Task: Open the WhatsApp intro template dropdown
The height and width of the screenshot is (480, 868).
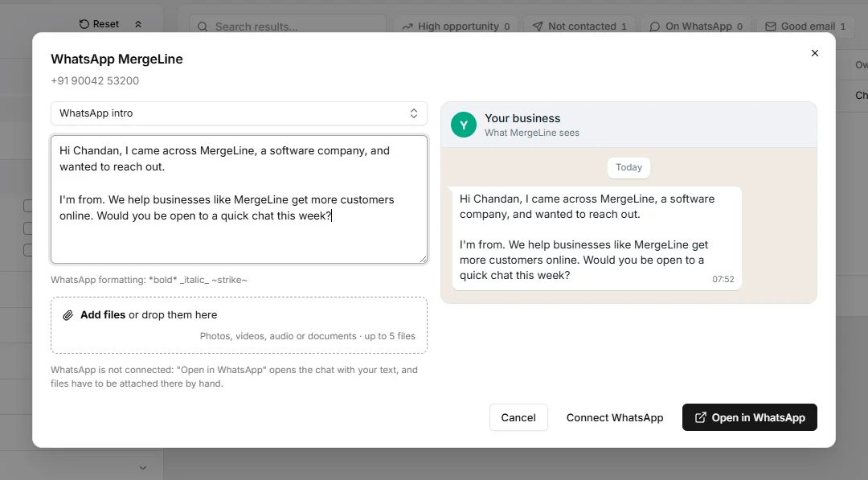Action: point(239,113)
